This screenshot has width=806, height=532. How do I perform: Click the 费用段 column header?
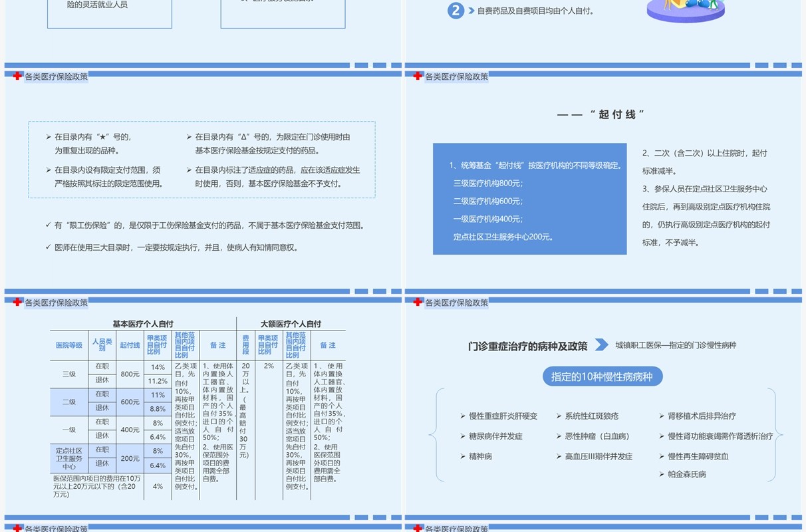(x=245, y=345)
